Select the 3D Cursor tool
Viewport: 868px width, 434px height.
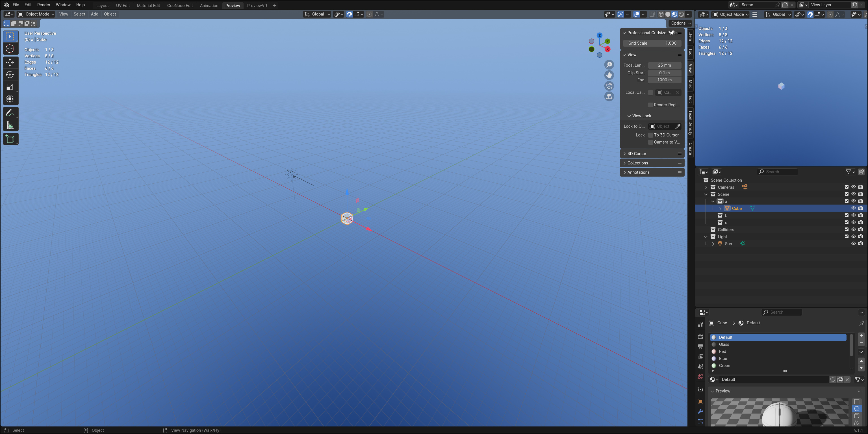10,49
